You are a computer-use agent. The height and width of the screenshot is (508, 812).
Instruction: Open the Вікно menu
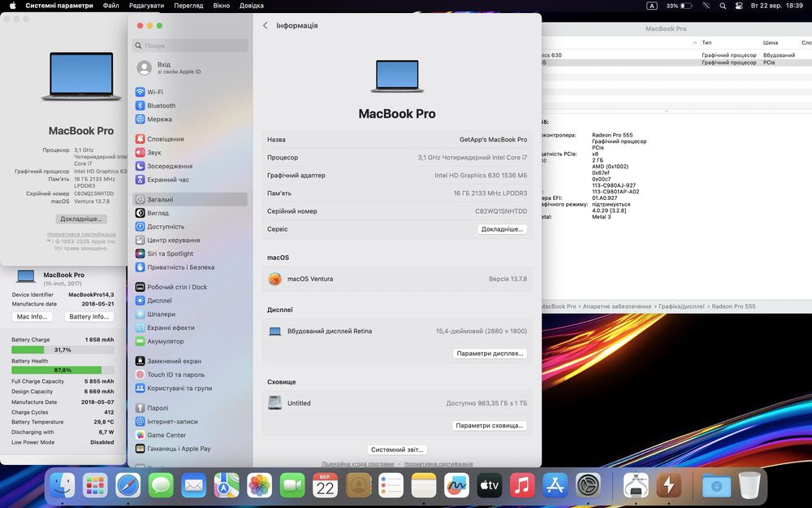tap(221, 6)
